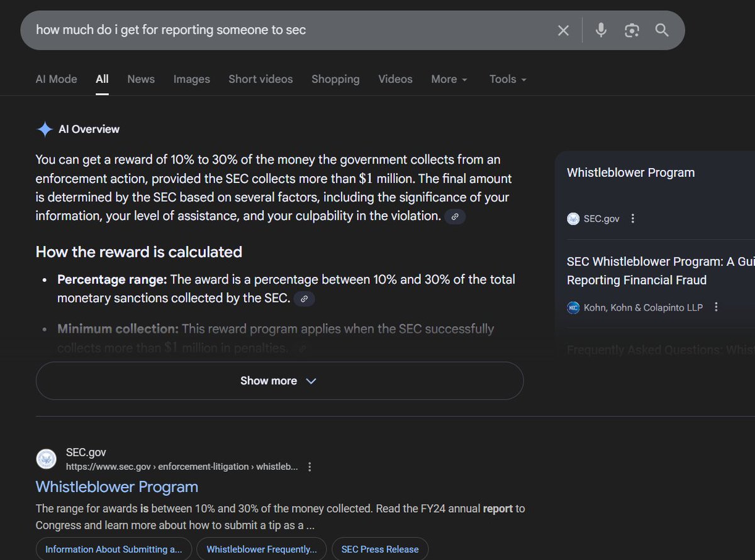Image resolution: width=755 pixels, height=560 pixels.
Task: Open the Whistleblower Program result title link
Action: pos(117,487)
